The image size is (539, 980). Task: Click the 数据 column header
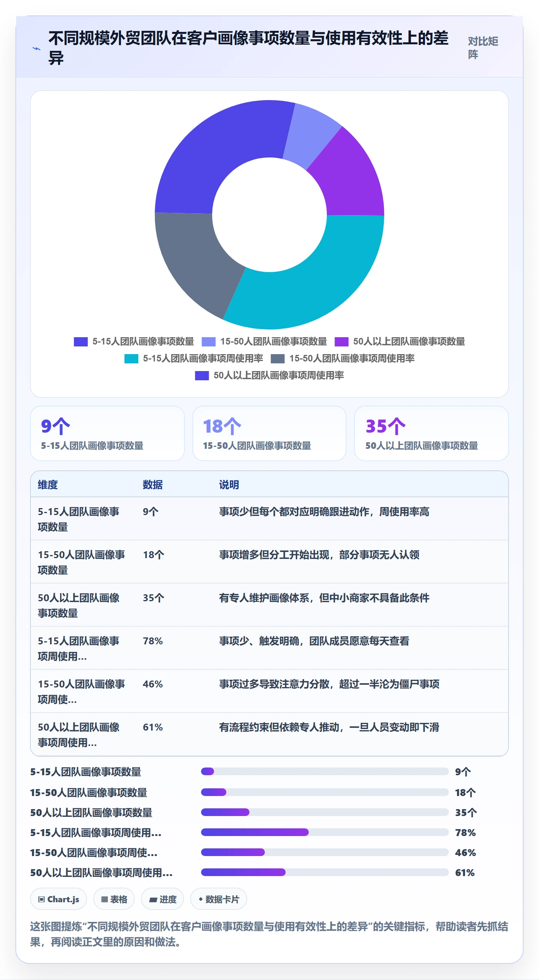153,485
